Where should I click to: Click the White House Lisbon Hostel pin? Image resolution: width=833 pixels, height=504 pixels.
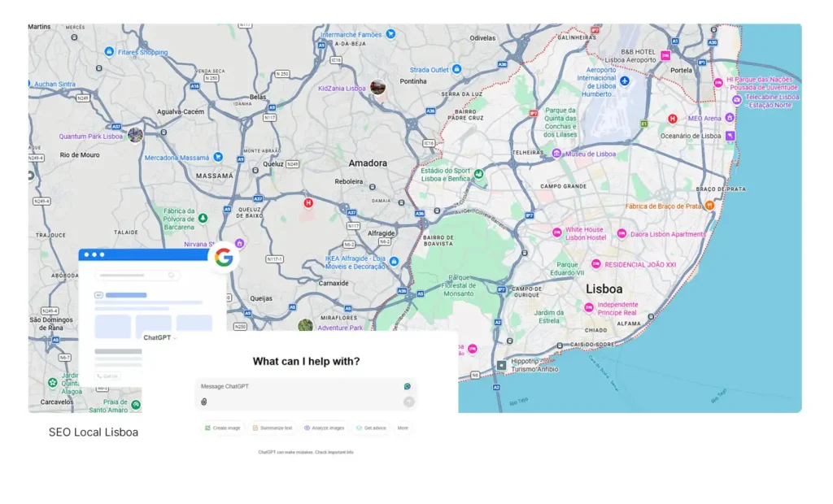click(556, 232)
